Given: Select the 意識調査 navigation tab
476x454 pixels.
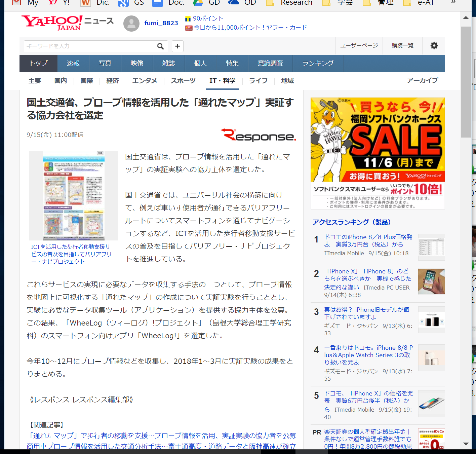Looking at the screenshot, I should coord(271,63).
